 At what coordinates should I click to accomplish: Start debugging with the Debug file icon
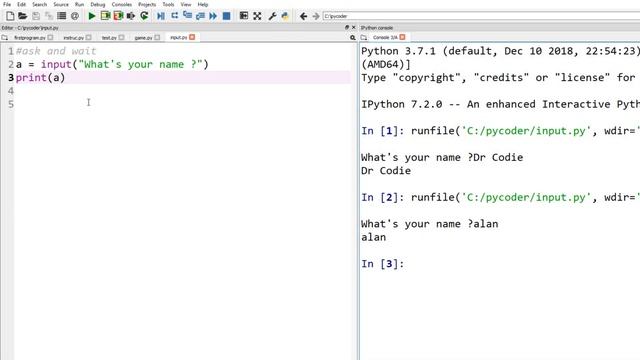161,16
